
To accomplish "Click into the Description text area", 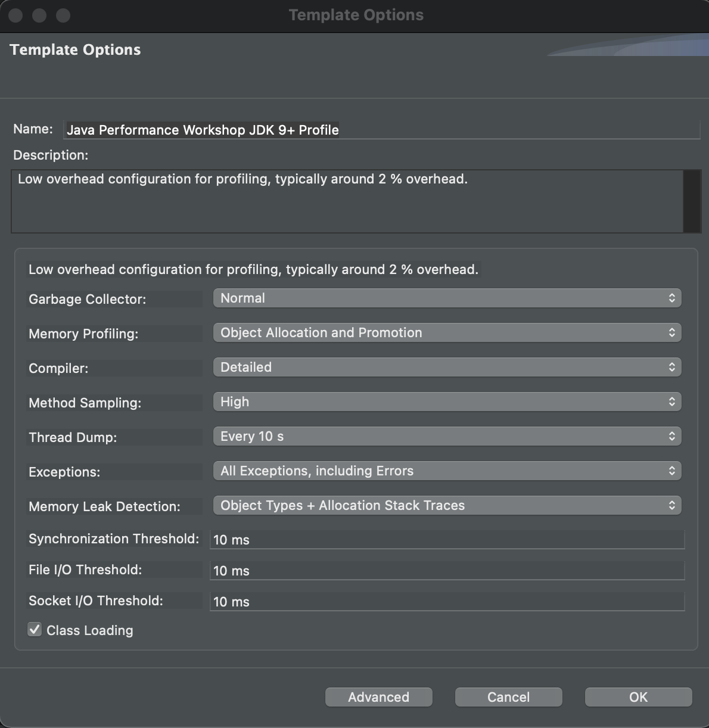I will click(347, 201).
